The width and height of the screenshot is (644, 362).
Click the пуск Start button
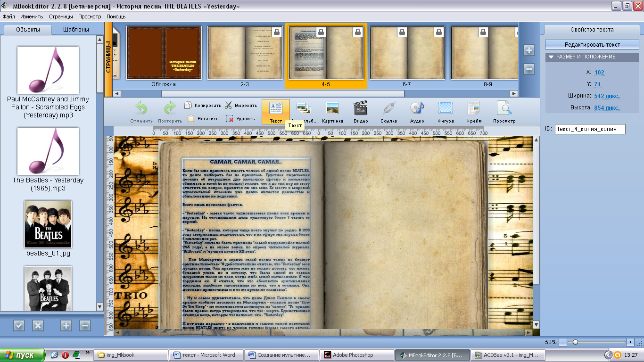22,355
